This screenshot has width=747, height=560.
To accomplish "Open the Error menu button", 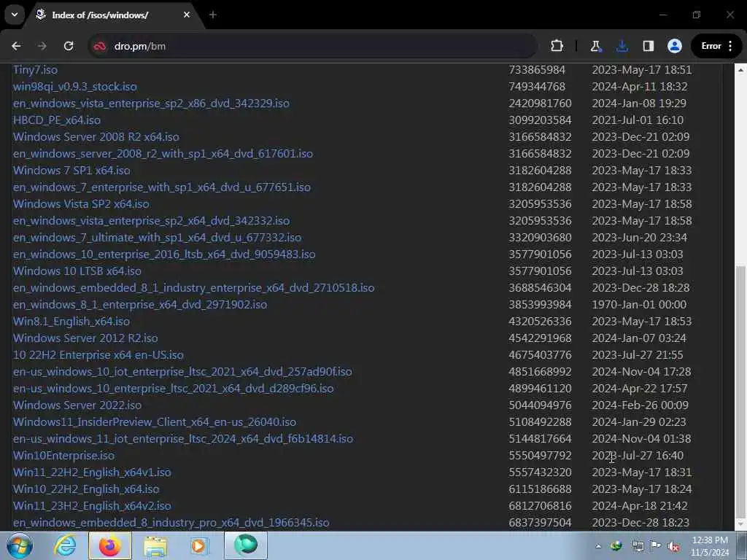I will pos(717,46).
